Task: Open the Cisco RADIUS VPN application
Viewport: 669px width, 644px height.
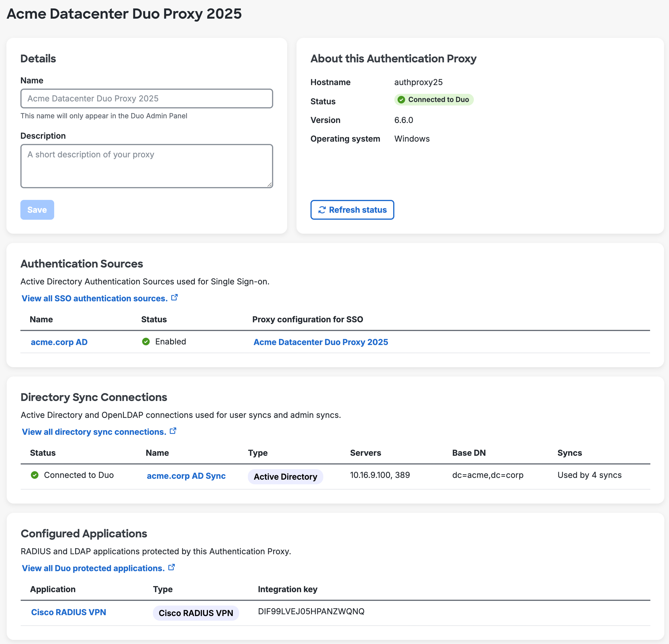Action: click(68, 612)
